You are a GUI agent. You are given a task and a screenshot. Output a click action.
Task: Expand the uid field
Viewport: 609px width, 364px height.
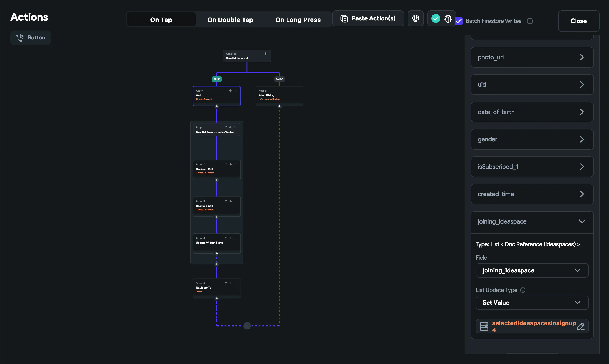[x=532, y=85]
